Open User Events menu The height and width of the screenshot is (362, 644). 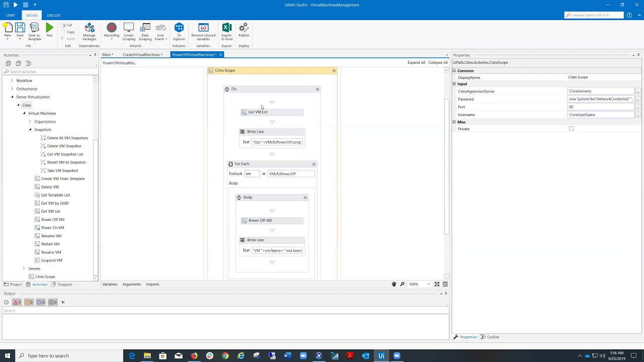pos(161,32)
